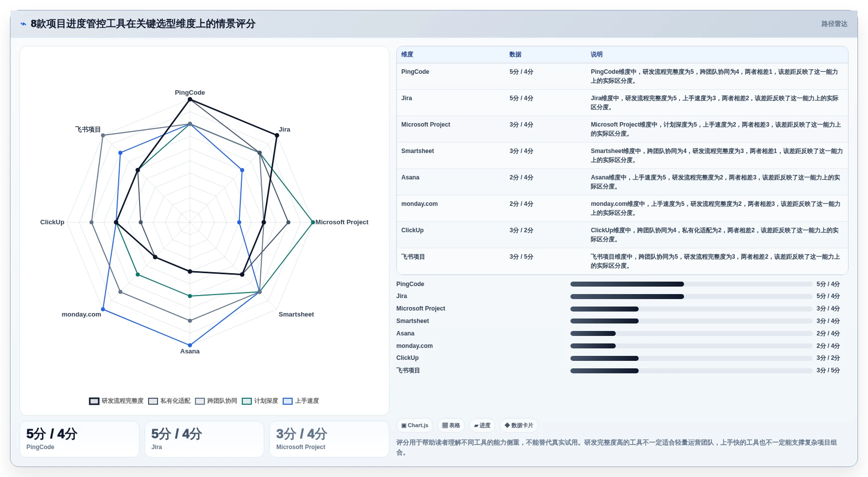The image size is (868, 477).
Task: Click the Jira progress bar
Action: tap(692, 297)
